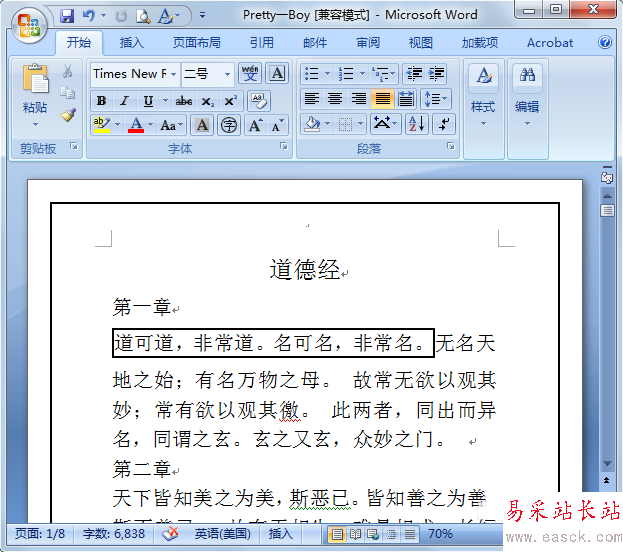Apply distributed alignment to paragraph
This screenshot has height=552, width=623.
click(x=406, y=99)
